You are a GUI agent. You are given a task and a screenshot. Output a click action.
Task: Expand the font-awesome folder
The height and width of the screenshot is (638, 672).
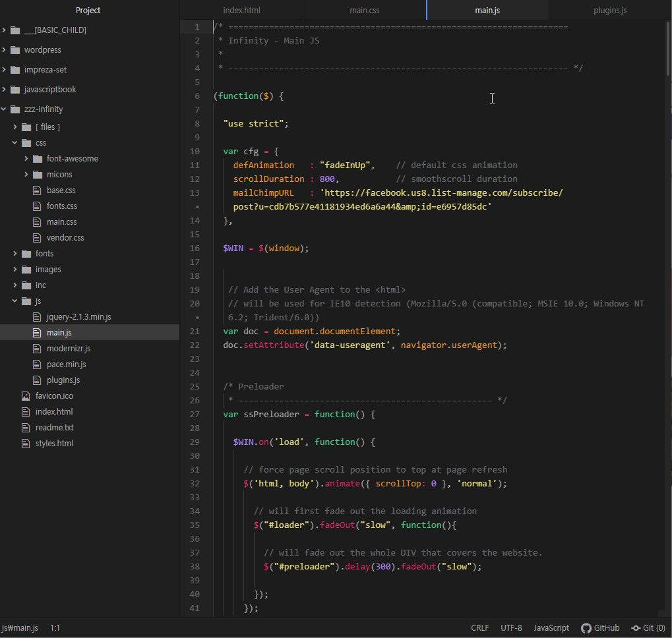26,159
